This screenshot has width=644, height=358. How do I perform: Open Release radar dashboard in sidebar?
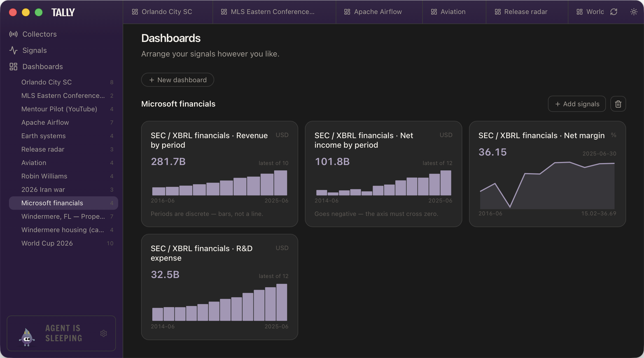(x=63, y=149)
